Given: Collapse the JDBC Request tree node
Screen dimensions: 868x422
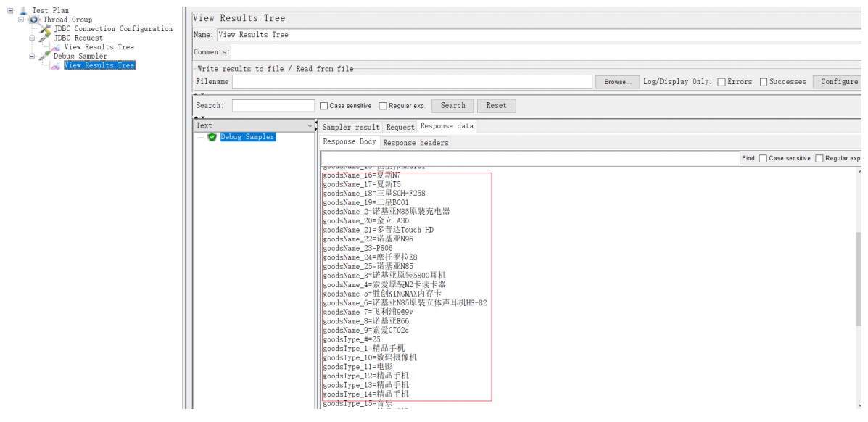Looking at the screenshot, I should click(32, 38).
